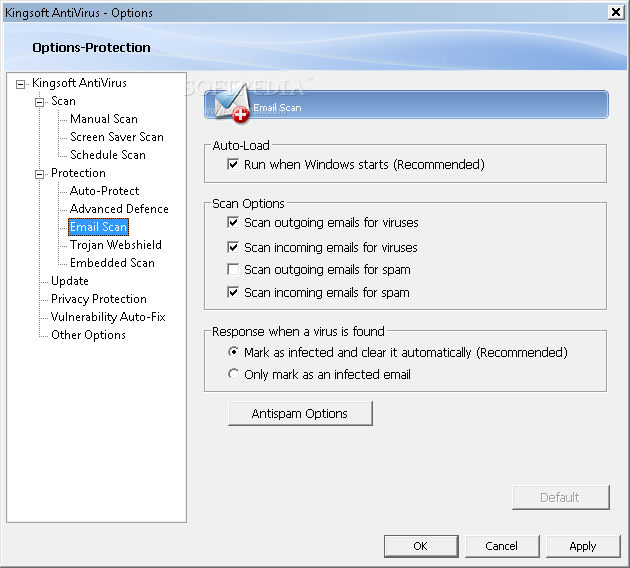Close the Options window
630x568 pixels.
616,12
